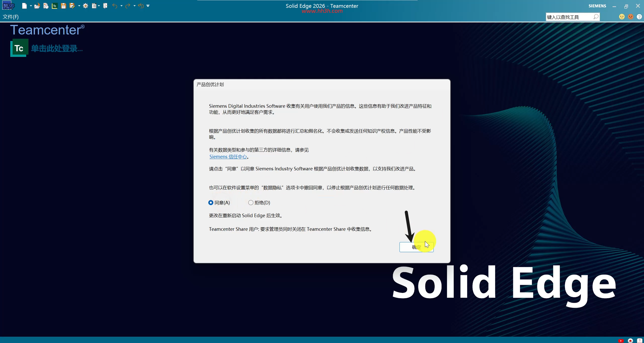
Task: Click the Save floppy disk icon
Action: [x=63, y=6]
